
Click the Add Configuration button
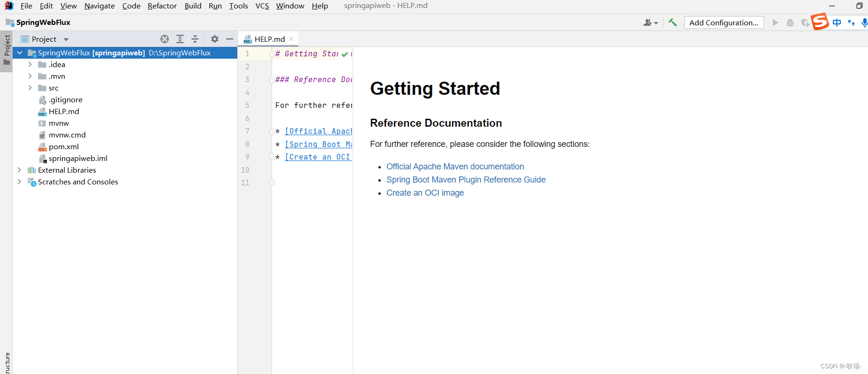[x=724, y=23]
